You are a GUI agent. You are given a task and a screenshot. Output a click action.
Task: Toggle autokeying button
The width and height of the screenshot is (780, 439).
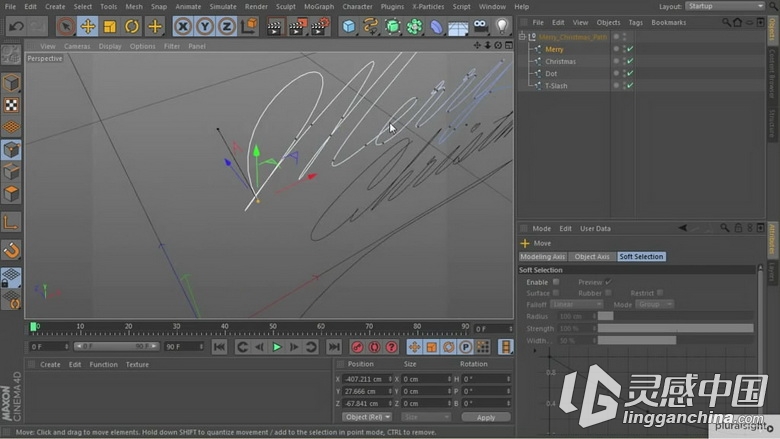[374, 347]
